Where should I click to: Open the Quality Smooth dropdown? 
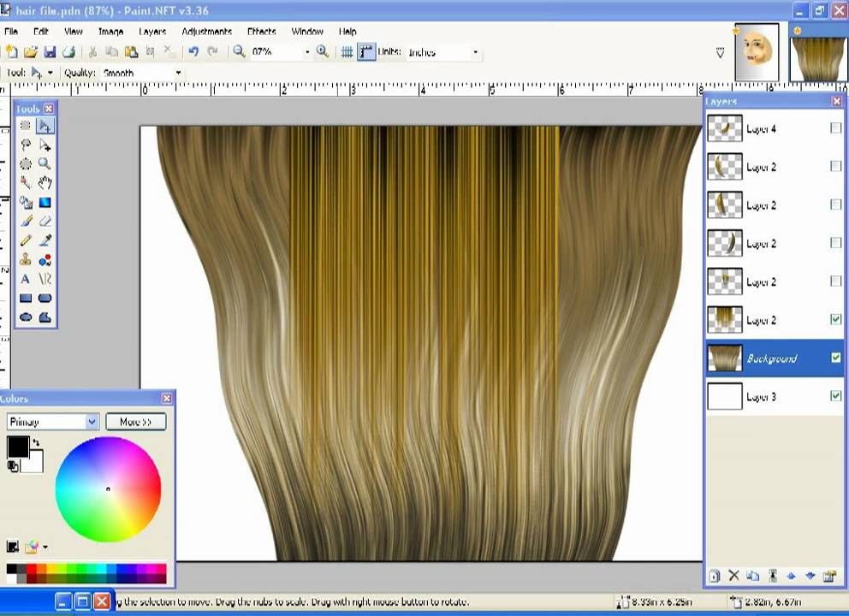tap(178, 73)
